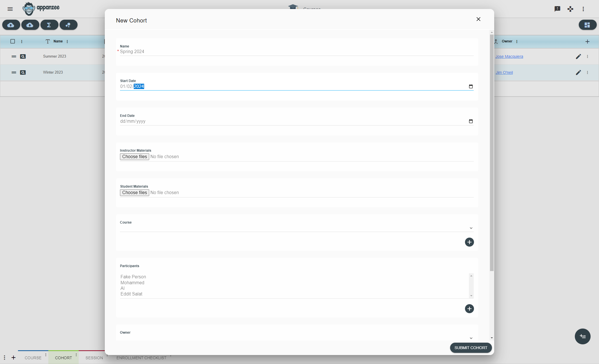Image resolution: width=599 pixels, height=364 pixels.
Task: Open the Jim O'neil owner link
Action: coord(504,72)
